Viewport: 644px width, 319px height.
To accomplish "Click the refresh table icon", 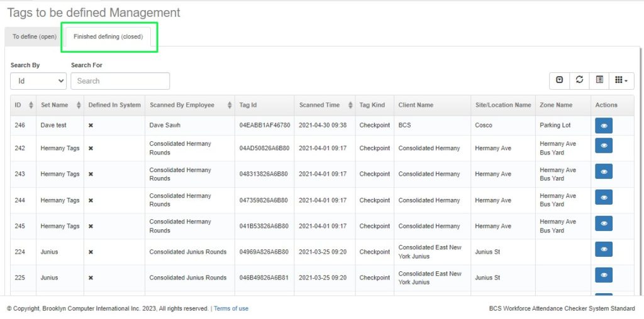I will click(579, 80).
